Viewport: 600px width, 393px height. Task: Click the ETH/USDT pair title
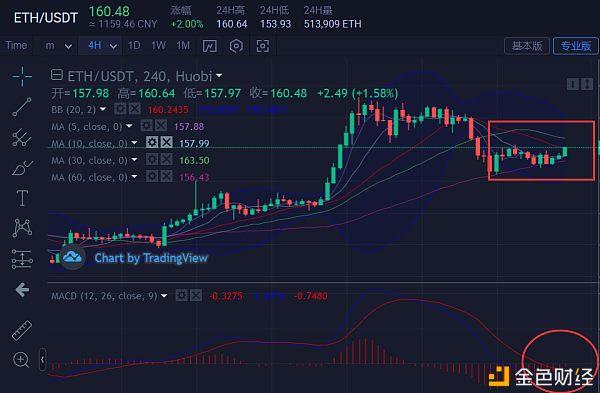coord(46,18)
